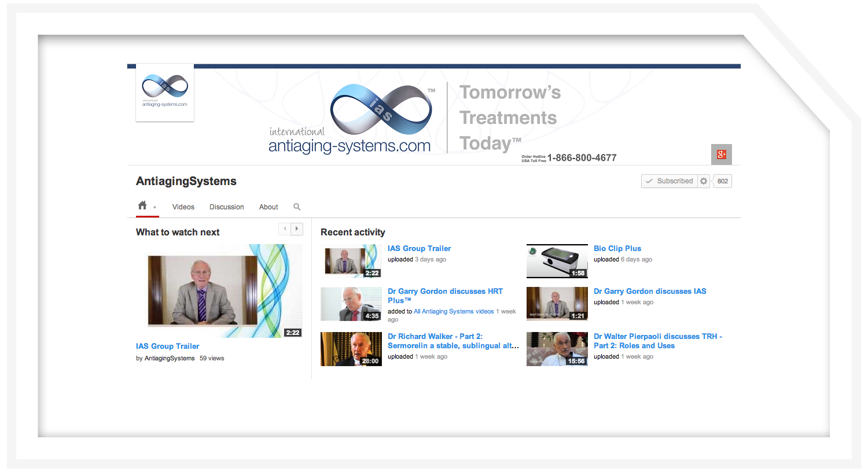Image resolution: width=868 pixels, height=472 pixels.
Task: Play the 28:00 video thumbnail
Action: pos(351,349)
